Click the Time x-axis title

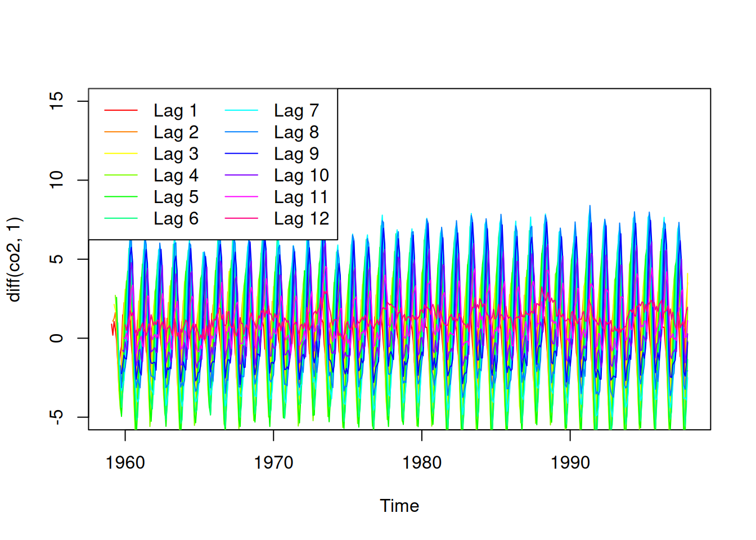point(399,506)
